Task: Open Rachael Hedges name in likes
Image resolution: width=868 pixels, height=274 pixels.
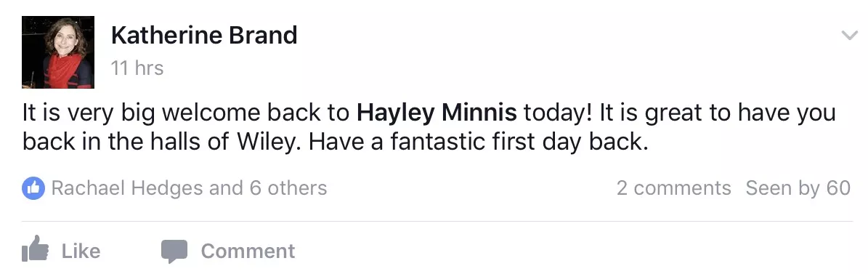Action: tap(127, 188)
